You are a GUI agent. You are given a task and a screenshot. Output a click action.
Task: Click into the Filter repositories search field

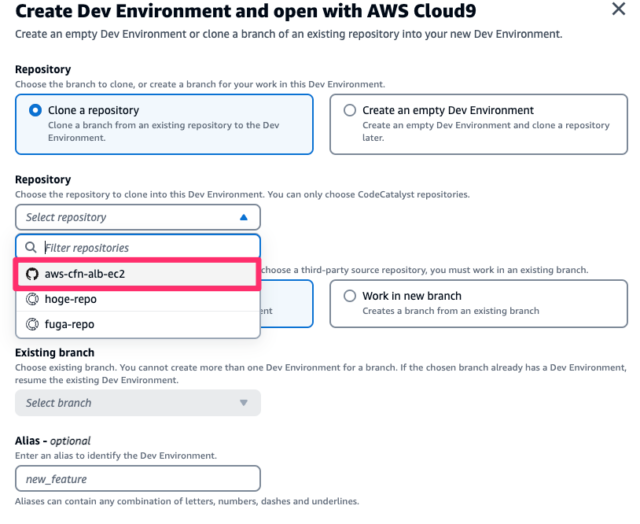138,247
